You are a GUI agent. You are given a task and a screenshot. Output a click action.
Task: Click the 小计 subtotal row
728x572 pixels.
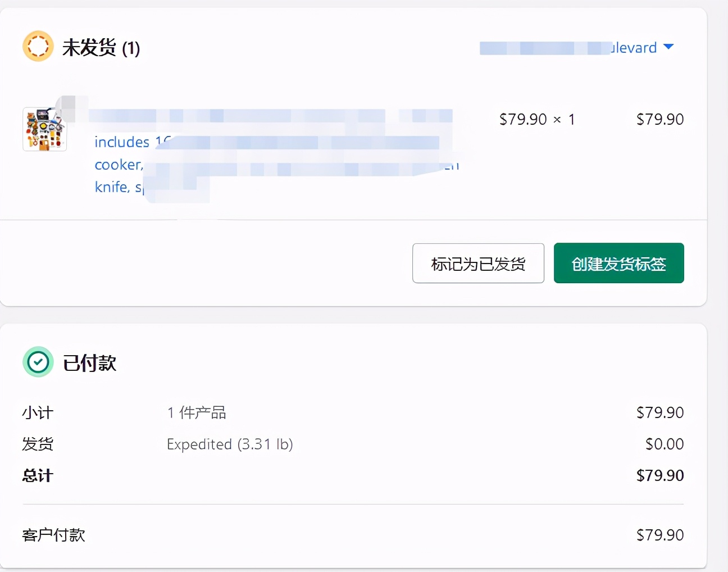coord(37,412)
